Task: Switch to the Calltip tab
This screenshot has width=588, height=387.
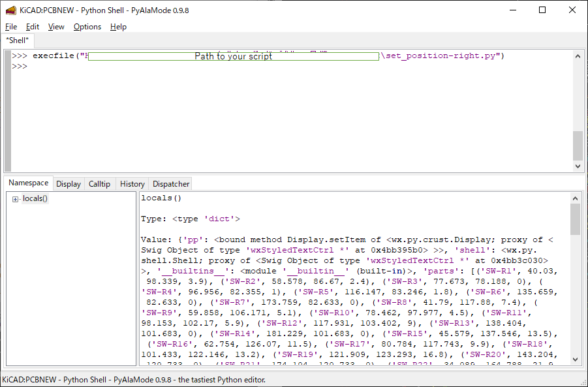Action: pos(99,184)
